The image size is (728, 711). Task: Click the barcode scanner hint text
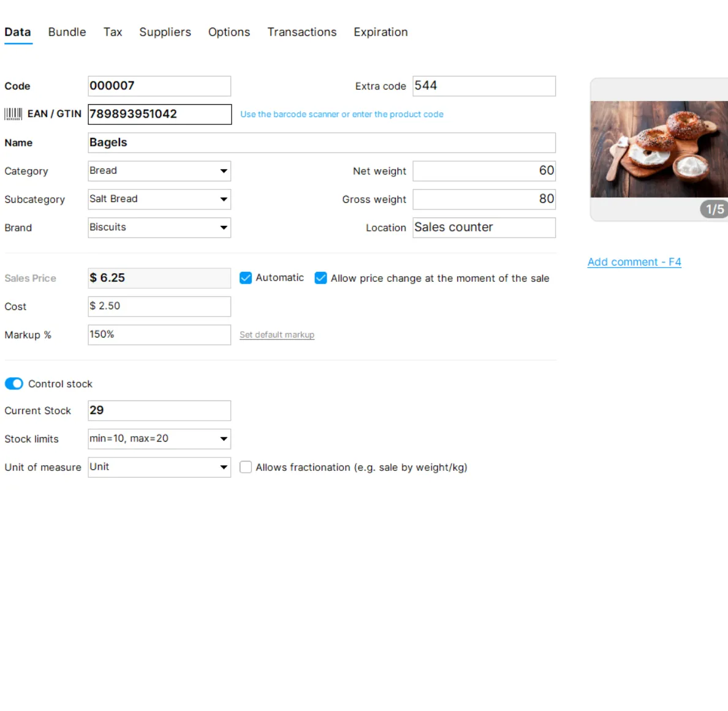click(x=342, y=114)
